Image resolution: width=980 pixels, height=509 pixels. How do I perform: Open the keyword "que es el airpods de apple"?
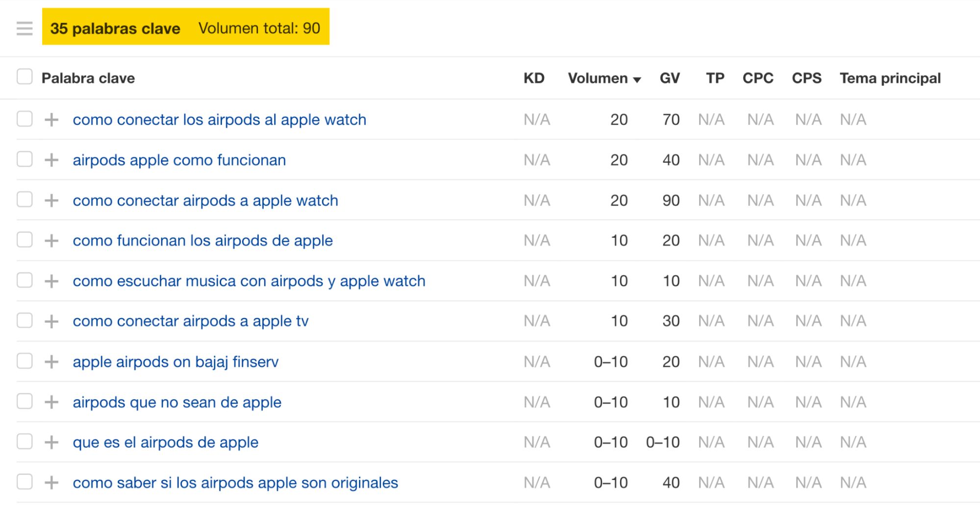(x=166, y=442)
